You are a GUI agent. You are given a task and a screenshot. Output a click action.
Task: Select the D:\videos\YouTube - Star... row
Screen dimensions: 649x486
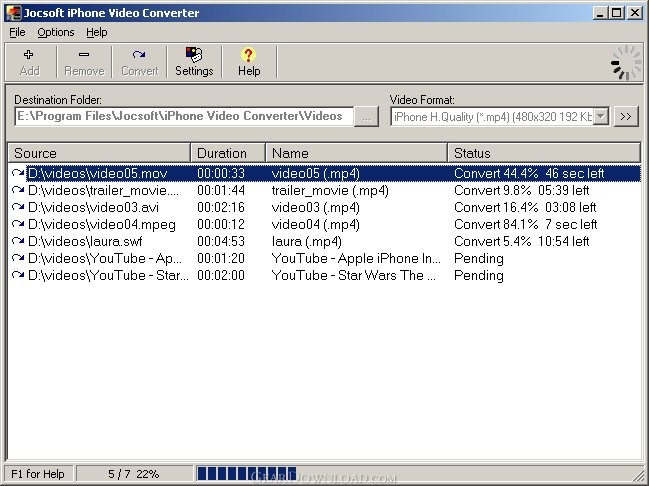click(324, 275)
